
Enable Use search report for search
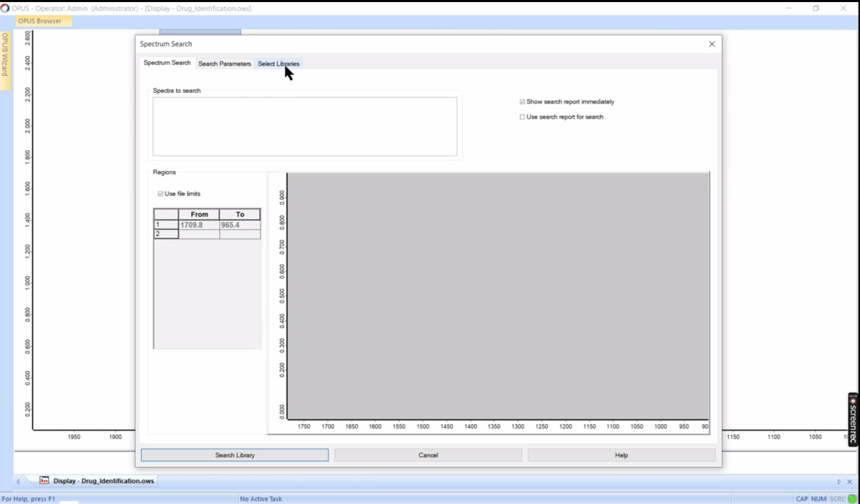[522, 117]
